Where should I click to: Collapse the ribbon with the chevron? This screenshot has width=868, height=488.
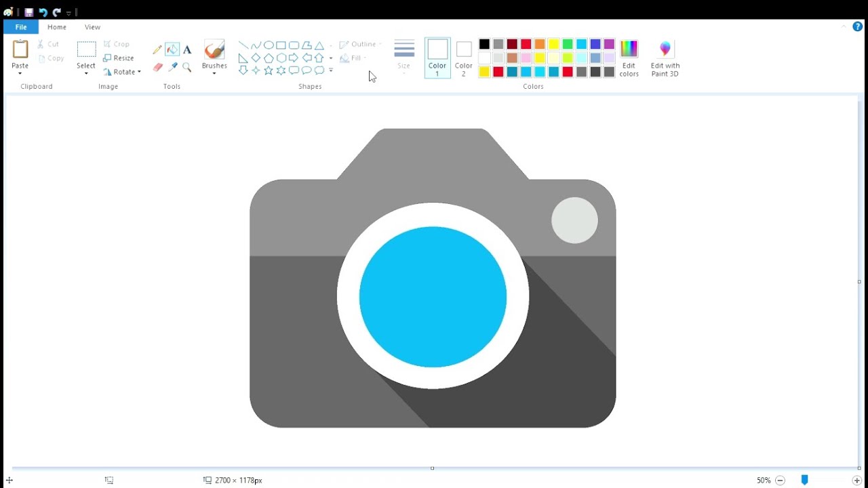(x=844, y=27)
